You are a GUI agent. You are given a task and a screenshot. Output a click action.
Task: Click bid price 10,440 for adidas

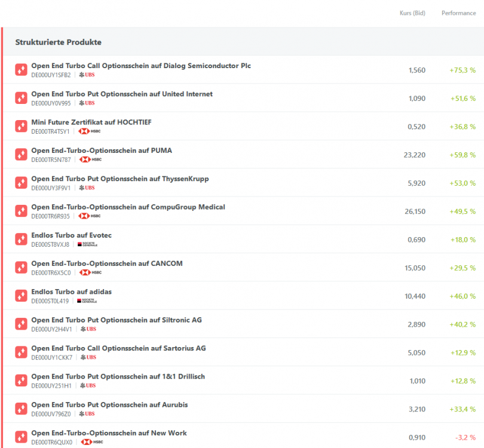415,296
